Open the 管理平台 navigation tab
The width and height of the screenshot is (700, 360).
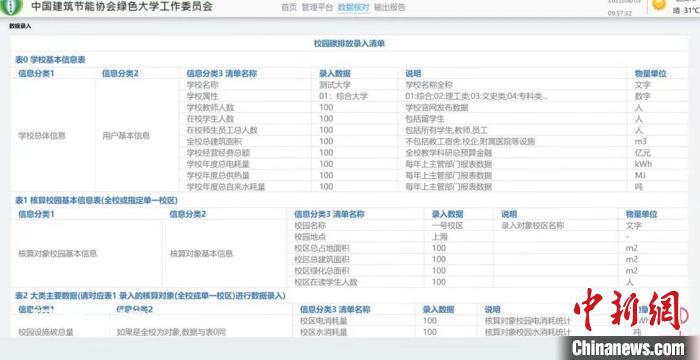317,7
